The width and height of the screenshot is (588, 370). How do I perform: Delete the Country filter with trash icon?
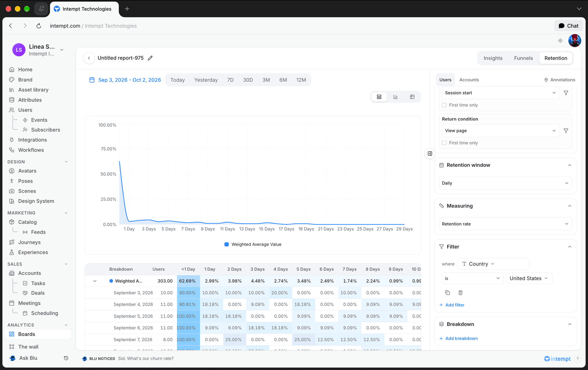coord(460,293)
